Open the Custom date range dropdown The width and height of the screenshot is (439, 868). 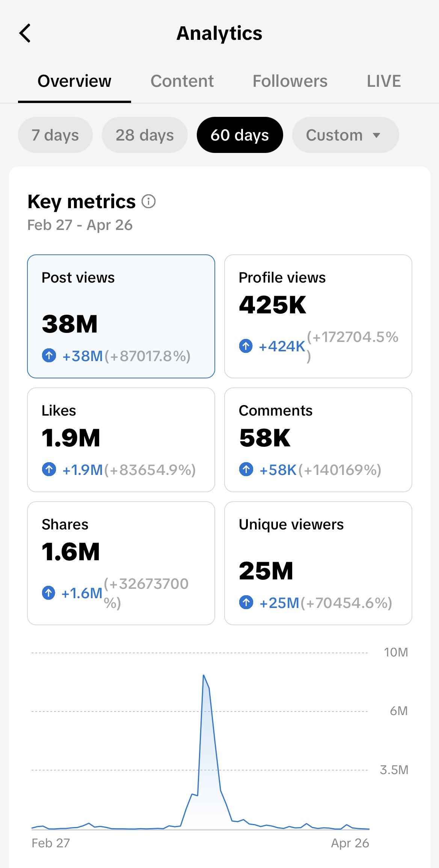pyautogui.click(x=345, y=135)
